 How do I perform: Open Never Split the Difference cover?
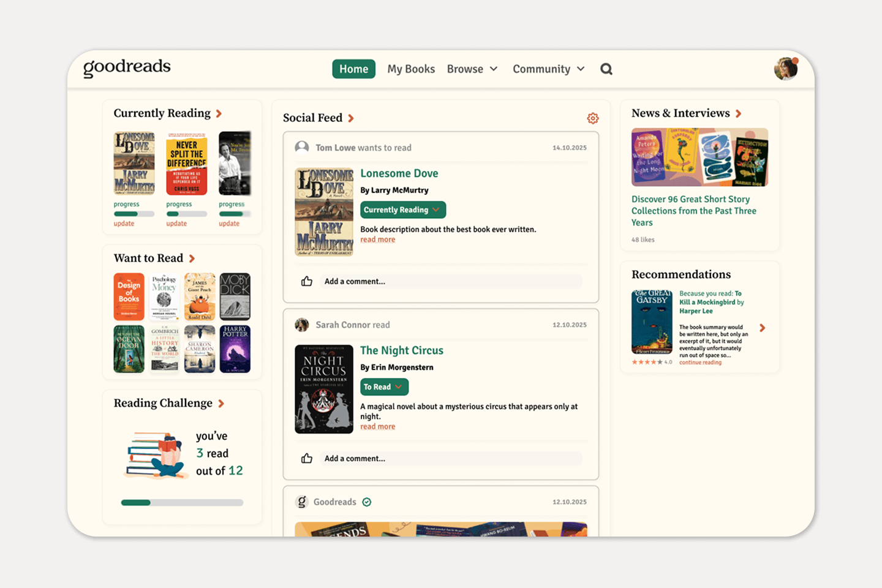(x=187, y=164)
